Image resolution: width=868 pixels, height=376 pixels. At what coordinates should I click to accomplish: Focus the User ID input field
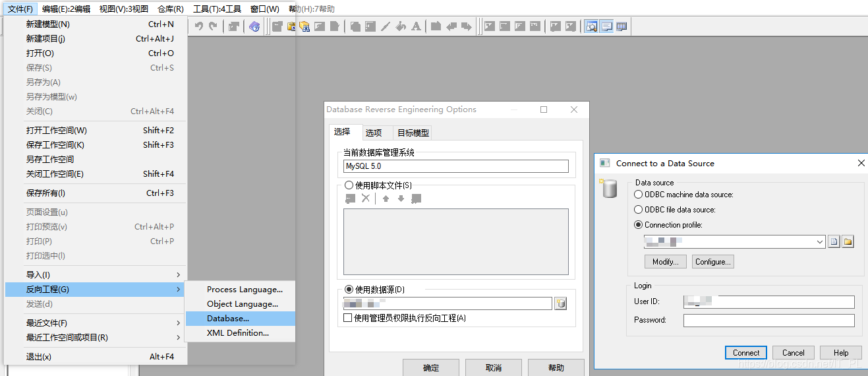(x=768, y=302)
